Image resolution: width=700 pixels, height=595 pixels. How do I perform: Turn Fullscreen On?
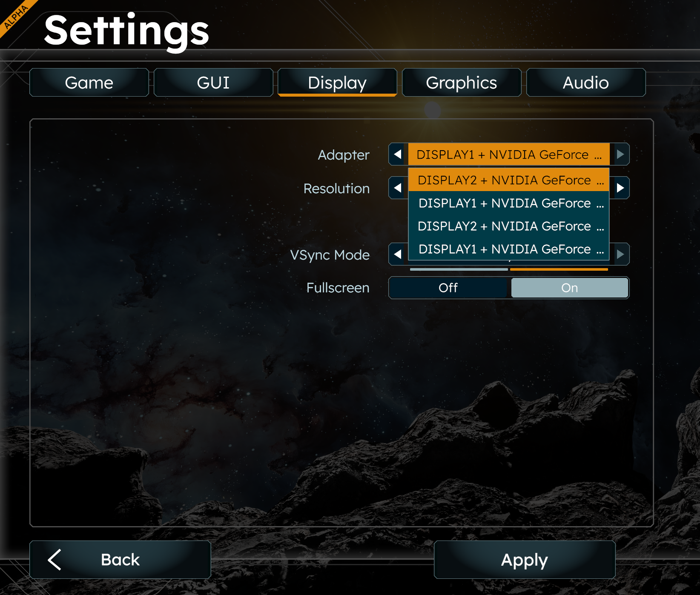click(x=569, y=288)
